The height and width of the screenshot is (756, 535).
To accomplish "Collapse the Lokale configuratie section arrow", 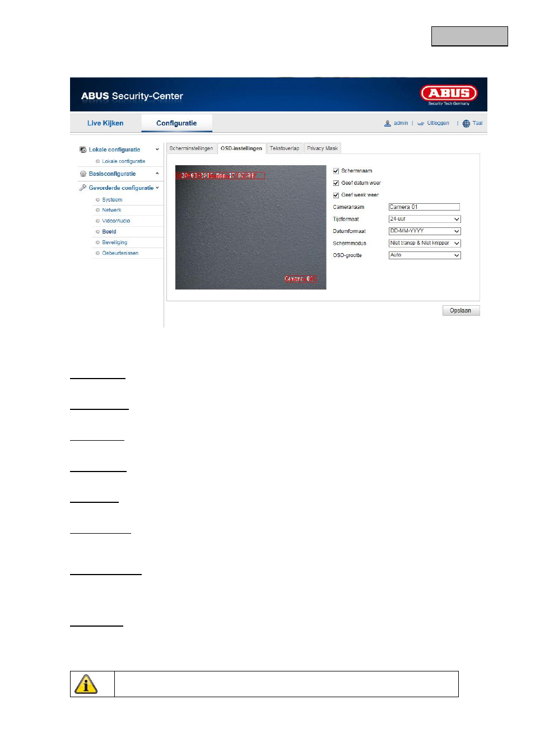I will pos(157,150).
